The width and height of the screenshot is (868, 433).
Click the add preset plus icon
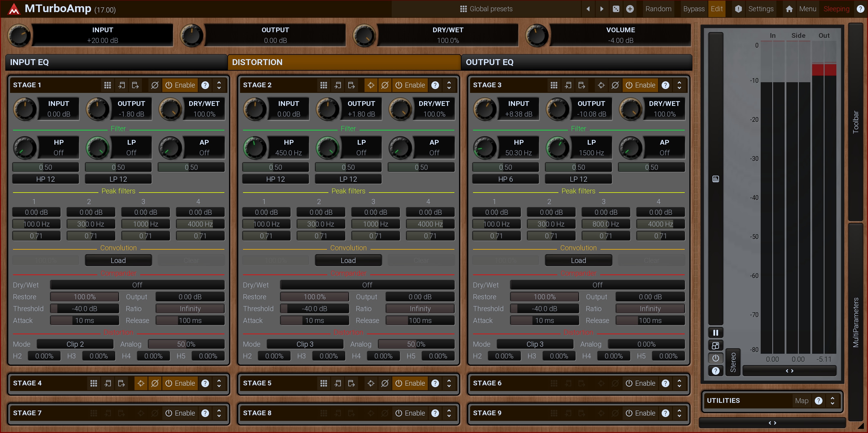tap(630, 9)
